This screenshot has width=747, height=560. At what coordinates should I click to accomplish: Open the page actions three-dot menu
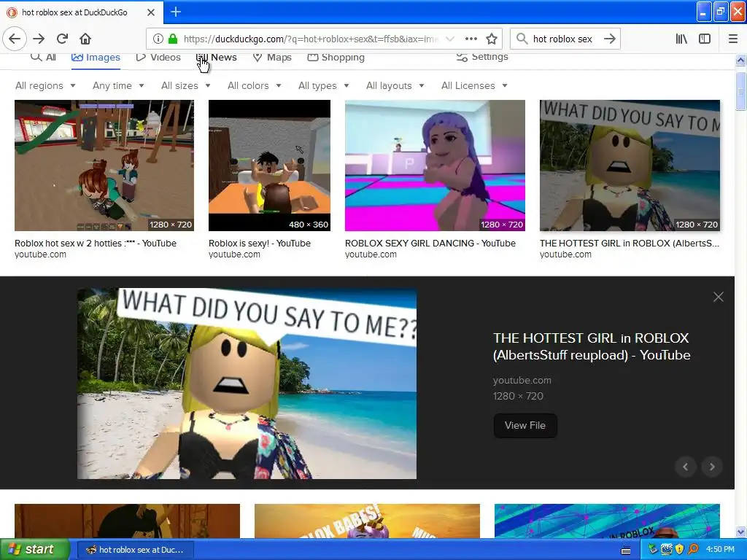tap(471, 39)
